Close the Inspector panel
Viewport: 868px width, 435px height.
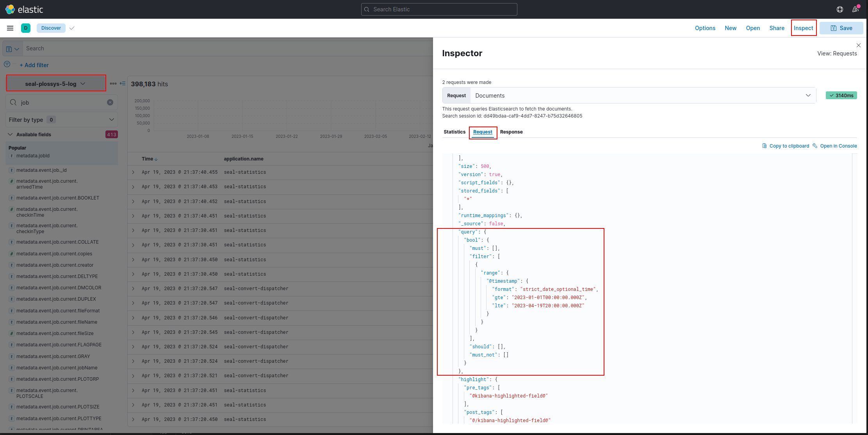[859, 45]
